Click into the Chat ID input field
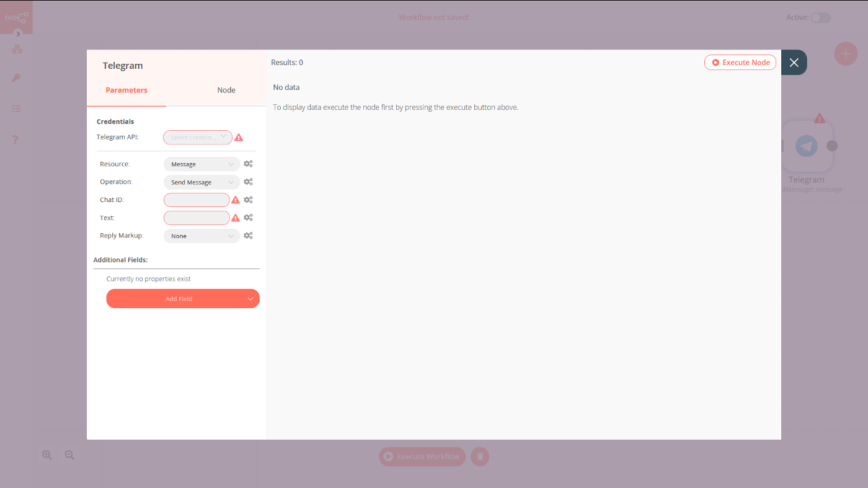 pyautogui.click(x=197, y=200)
